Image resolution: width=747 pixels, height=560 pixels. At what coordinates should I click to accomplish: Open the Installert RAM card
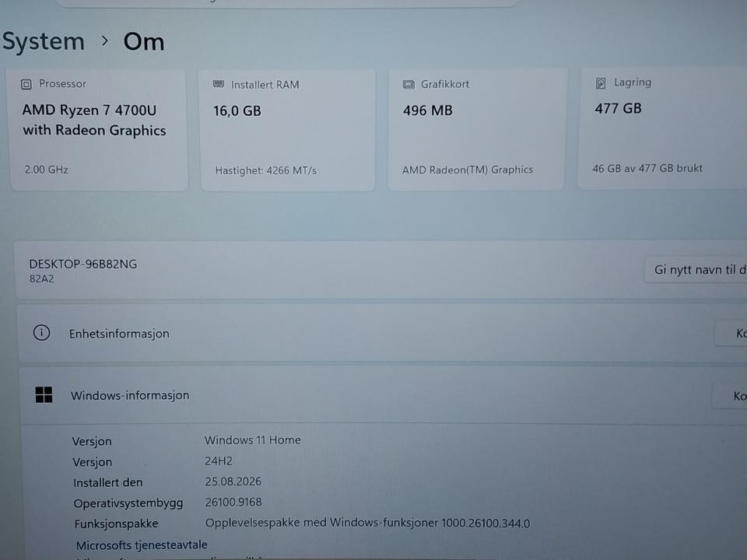(287, 130)
